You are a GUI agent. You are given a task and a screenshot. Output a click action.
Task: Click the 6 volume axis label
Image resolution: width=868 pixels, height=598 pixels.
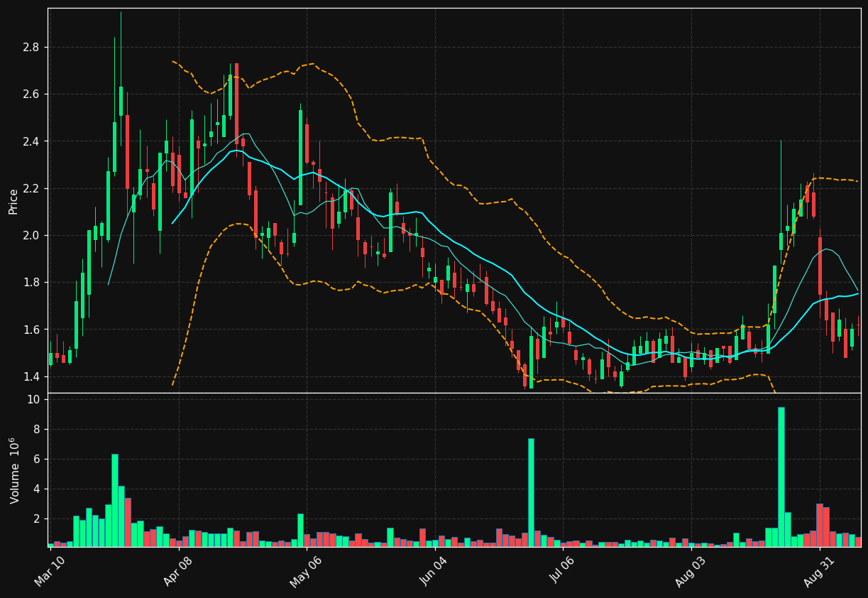35,460
